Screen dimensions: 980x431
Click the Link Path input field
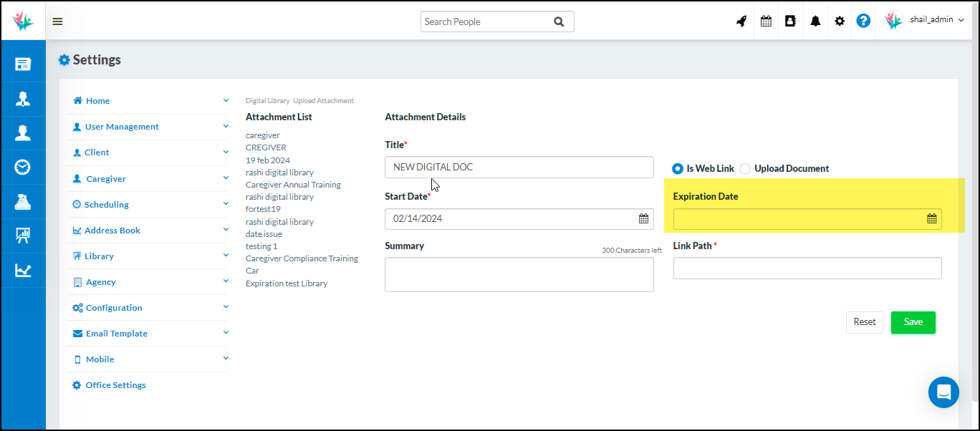807,268
